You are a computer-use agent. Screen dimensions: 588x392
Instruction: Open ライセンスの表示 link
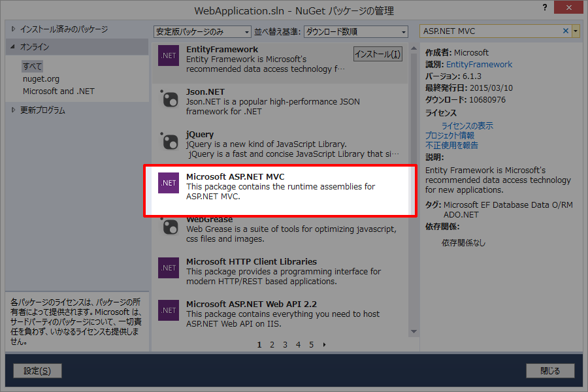tap(467, 125)
